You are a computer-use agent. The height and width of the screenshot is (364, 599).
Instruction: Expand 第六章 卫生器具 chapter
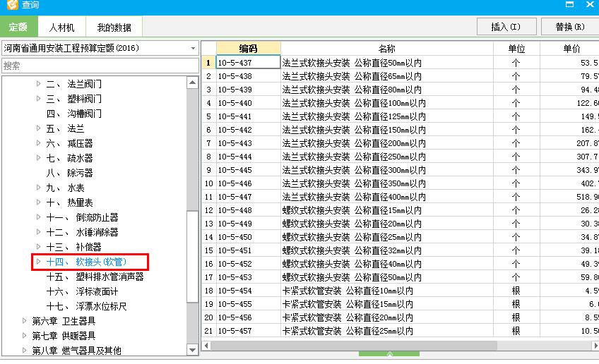pyautogui.click(x=24, y=320)
